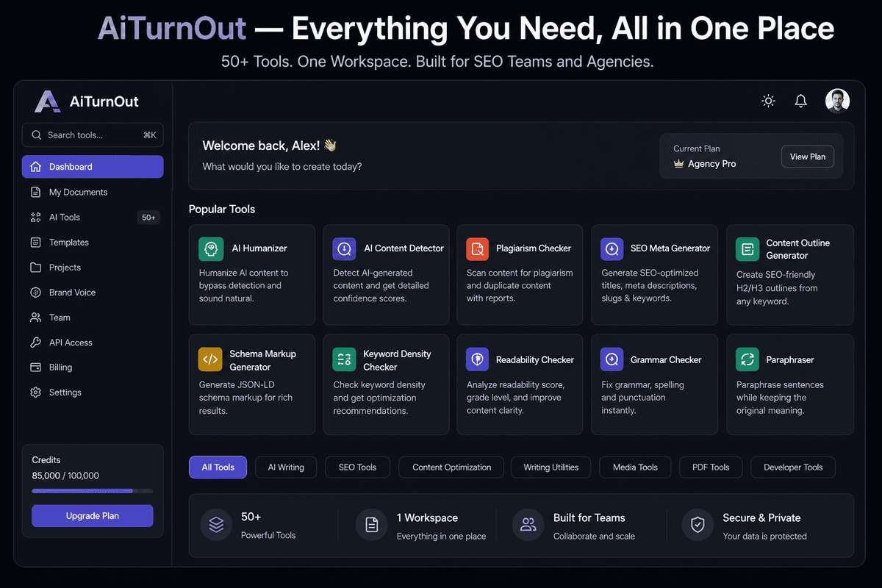Image resolution: width=882 pixels, height=588 pixels.
Task: Click the Upgrade Plan button
Action: click(x=93, y=516)
